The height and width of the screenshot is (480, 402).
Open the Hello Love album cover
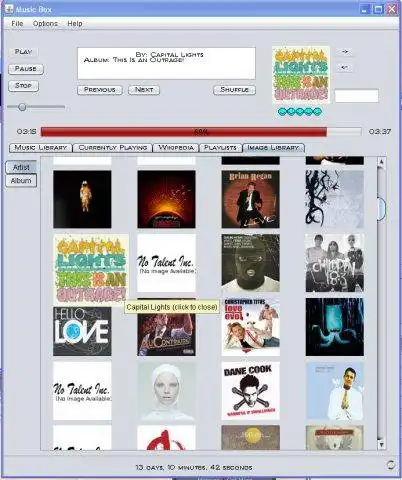click(x=82, y=331)
